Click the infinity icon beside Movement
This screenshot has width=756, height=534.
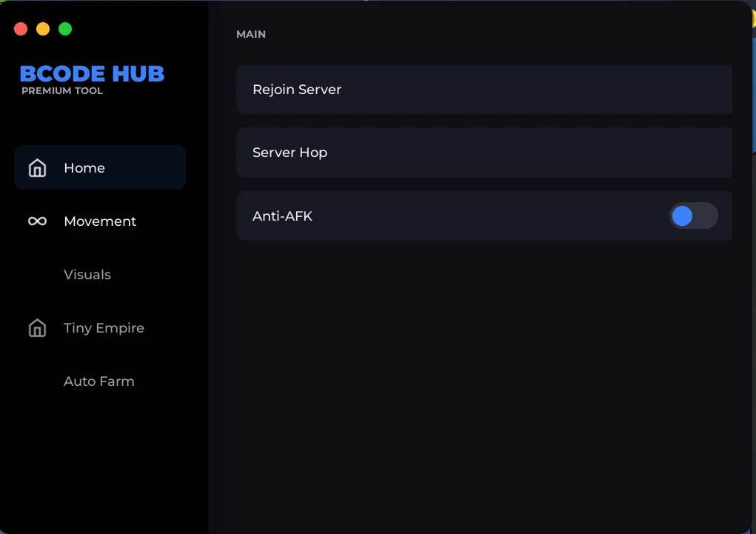37,221
